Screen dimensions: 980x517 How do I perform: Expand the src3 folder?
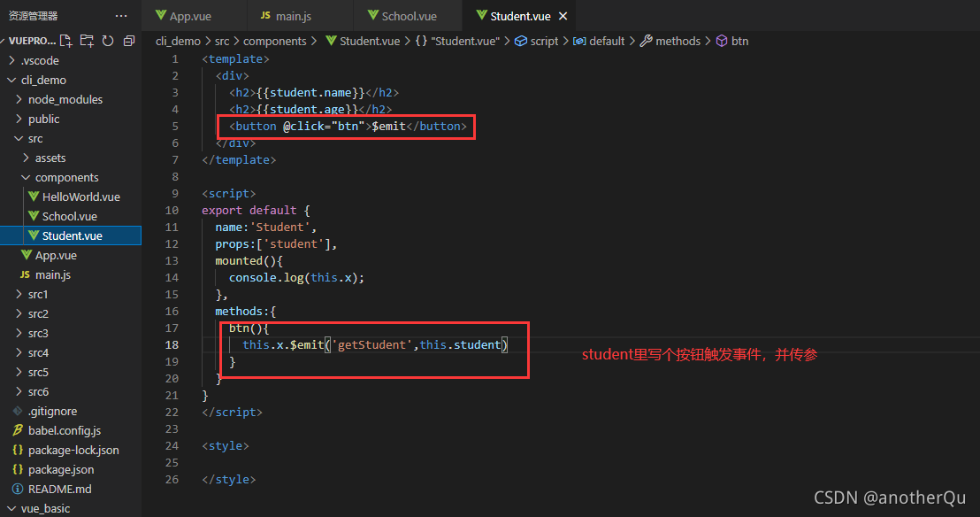pos(71,333)
